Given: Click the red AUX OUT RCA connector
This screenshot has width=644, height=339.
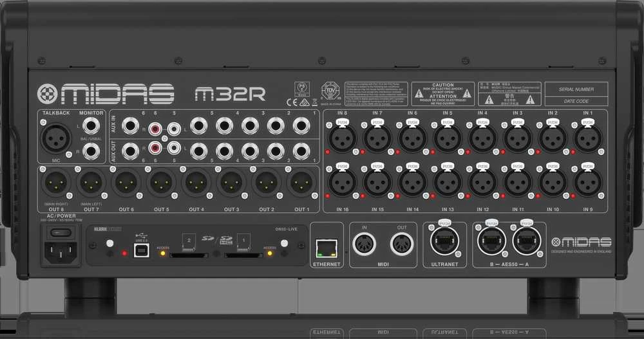Looking at the screenshot, I should (x=155, y=148).
